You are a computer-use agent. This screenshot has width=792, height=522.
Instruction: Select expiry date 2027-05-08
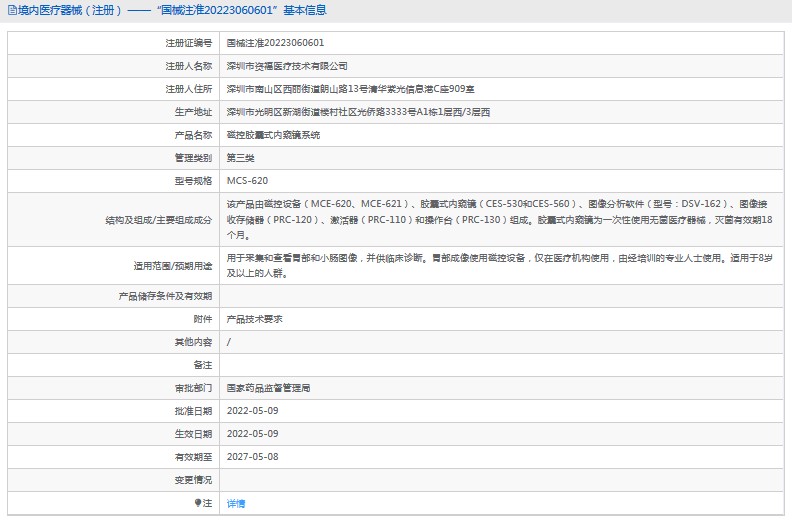click(x=252, y=456)
